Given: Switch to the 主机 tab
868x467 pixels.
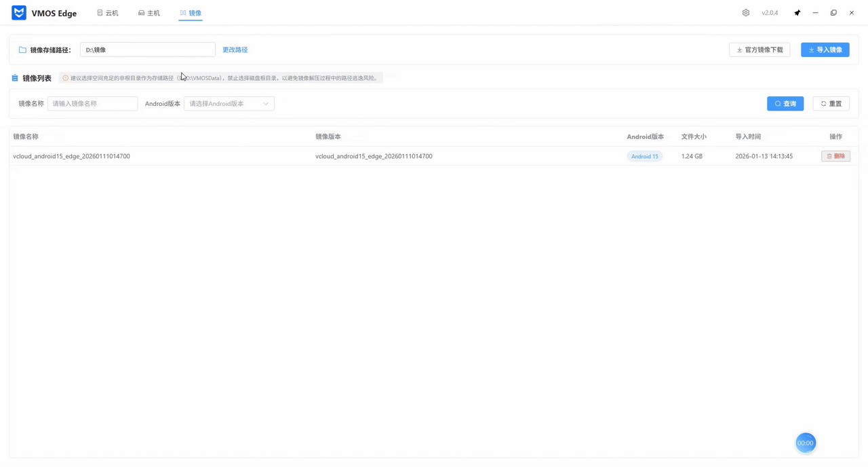Looking at the screenshot, I should 149,13.
